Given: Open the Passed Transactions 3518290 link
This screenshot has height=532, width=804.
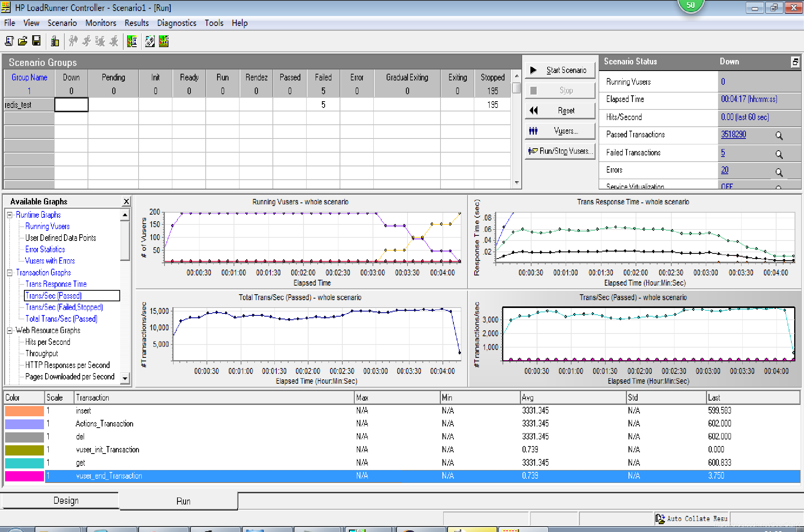Looking at the screenshot, I should [733, 135].
